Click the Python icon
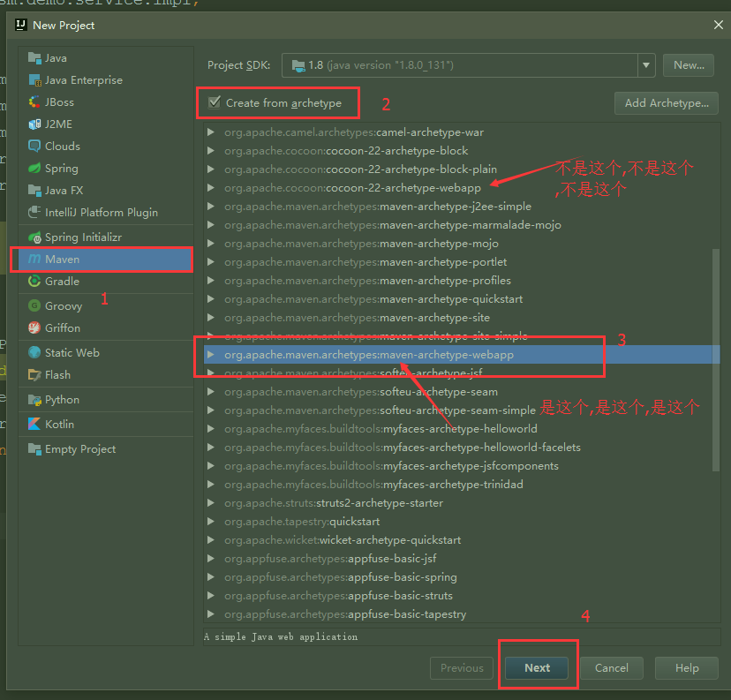The height and width of the screenshot is (700, 731). (x=34, y=399)
